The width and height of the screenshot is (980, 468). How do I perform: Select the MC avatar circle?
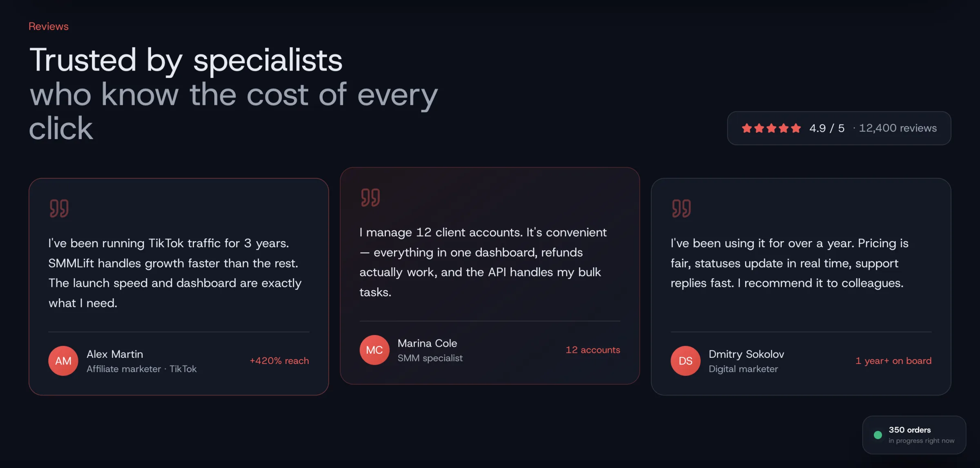[374, 350]
